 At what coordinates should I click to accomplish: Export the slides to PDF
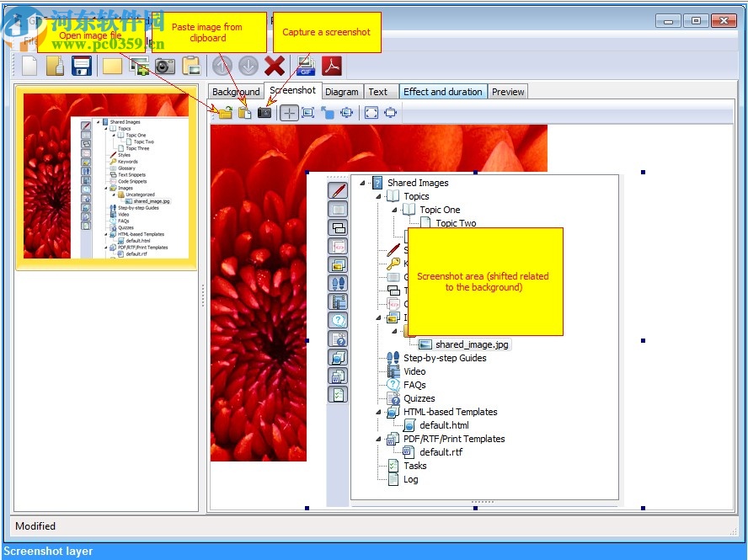pos(332,66)
